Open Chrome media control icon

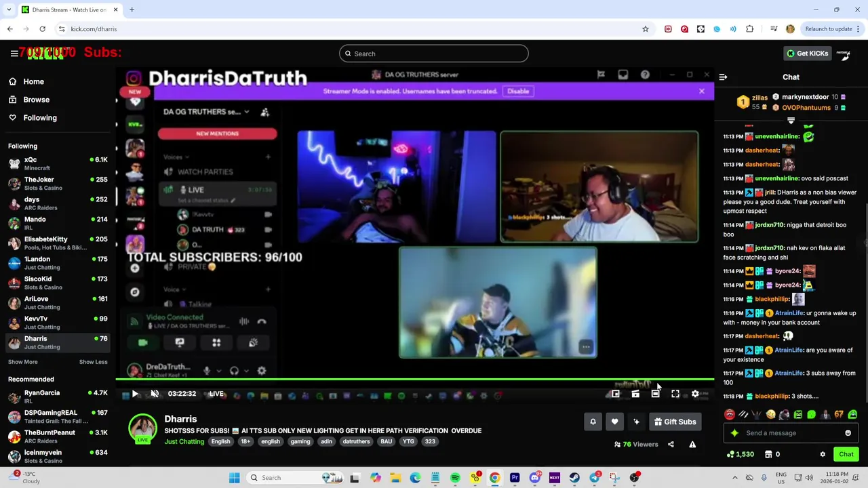click(774, 29)
